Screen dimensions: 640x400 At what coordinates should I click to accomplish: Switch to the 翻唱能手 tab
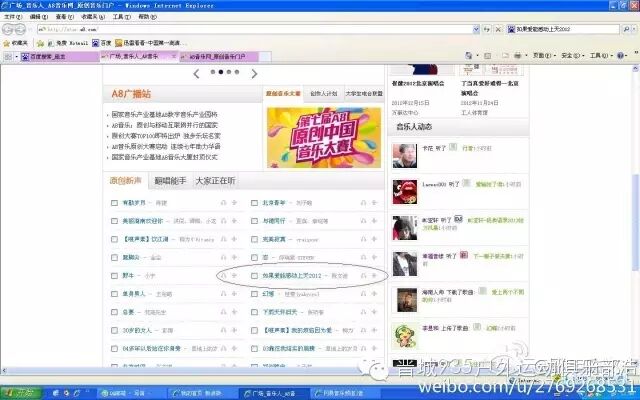(x=170, y=181)
